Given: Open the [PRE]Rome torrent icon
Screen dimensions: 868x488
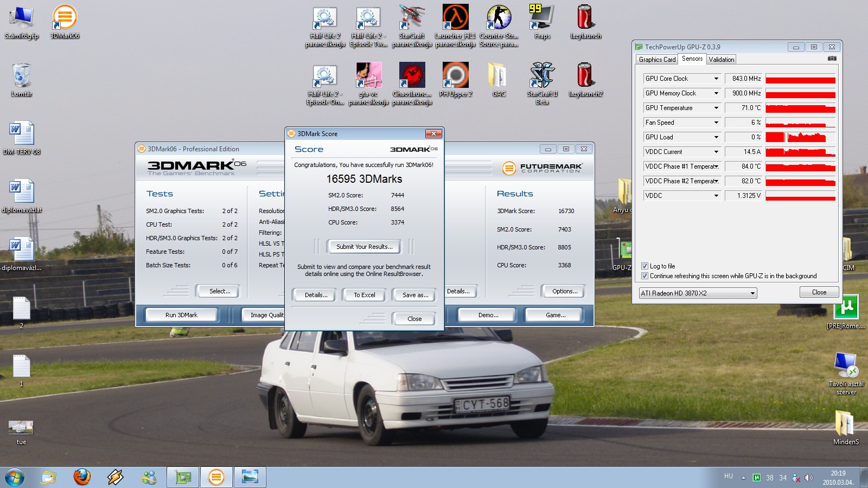Looking at the screenshot, I should tap(846, 312).
